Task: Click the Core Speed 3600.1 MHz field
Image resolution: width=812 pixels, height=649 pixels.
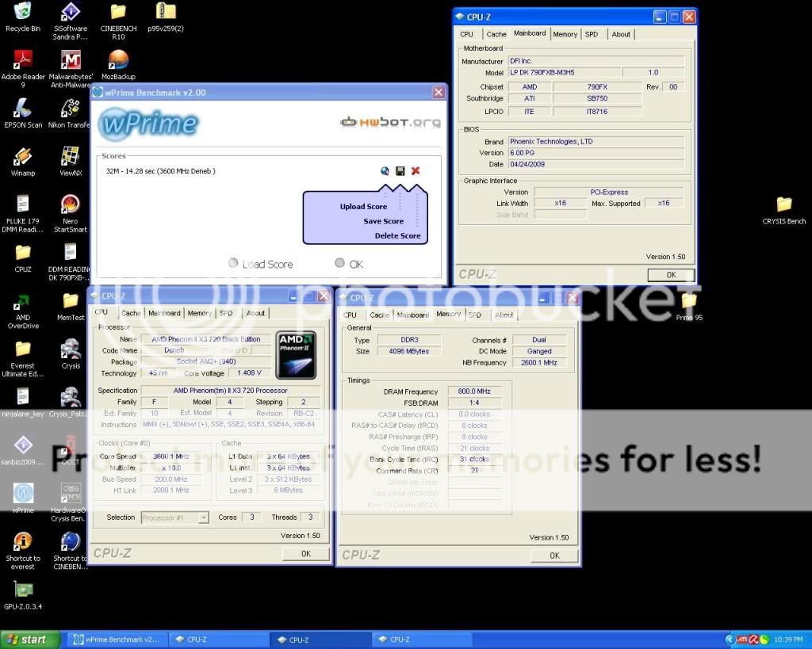Action: click(x=171, y=456)
